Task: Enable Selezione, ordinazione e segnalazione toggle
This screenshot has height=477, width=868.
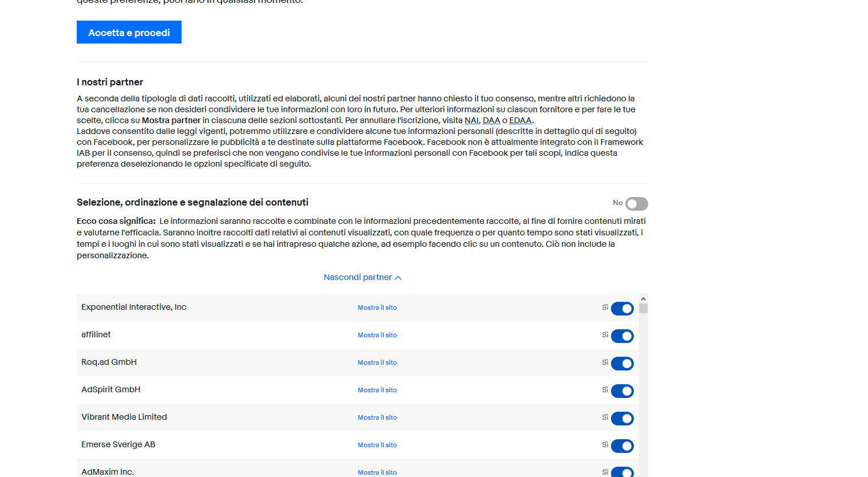Action: tap(636, 204)
